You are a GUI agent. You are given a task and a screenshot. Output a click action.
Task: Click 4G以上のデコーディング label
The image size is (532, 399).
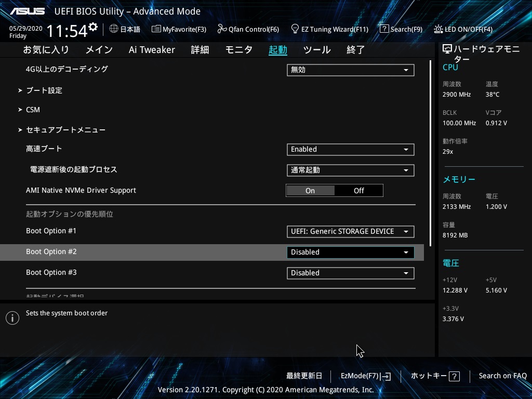(x=67, y=69)
